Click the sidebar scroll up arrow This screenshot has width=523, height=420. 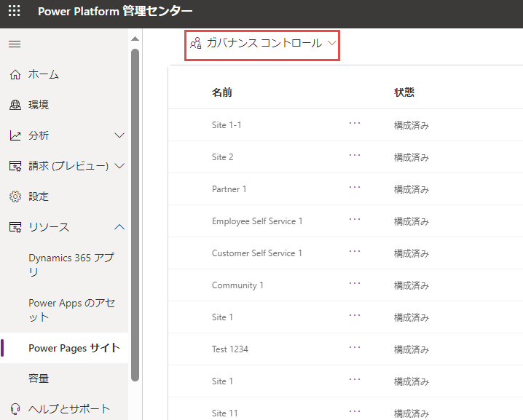[x=135, y=39]
